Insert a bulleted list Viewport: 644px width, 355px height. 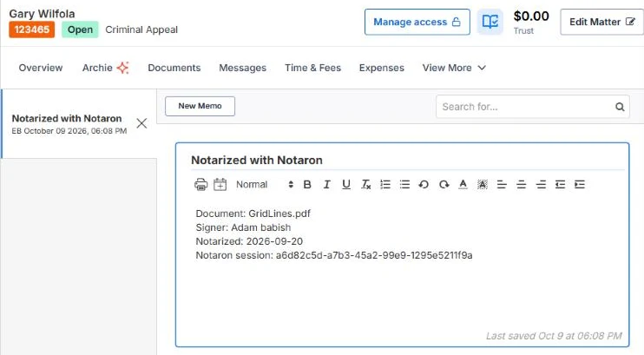click(404, 185)
